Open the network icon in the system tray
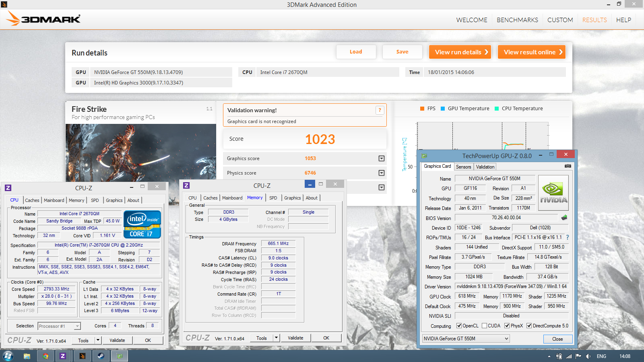 click(x=569, y=356)
